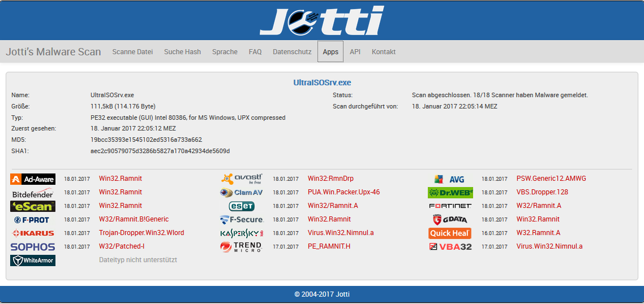The height and width of the screenshot is (304, 644).
Task: Click Quick Heal result W32.Ramnit.A
Action: (x=538, y=233)
